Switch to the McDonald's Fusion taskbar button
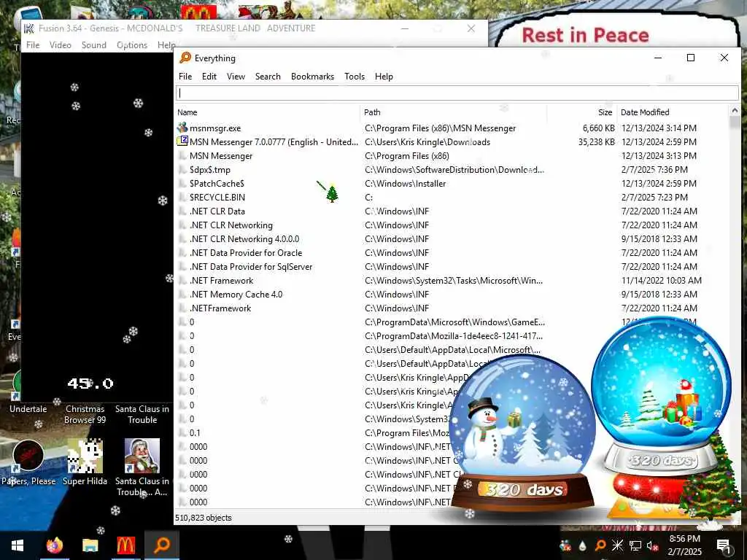Screen dimensions: 747x560 125,545
